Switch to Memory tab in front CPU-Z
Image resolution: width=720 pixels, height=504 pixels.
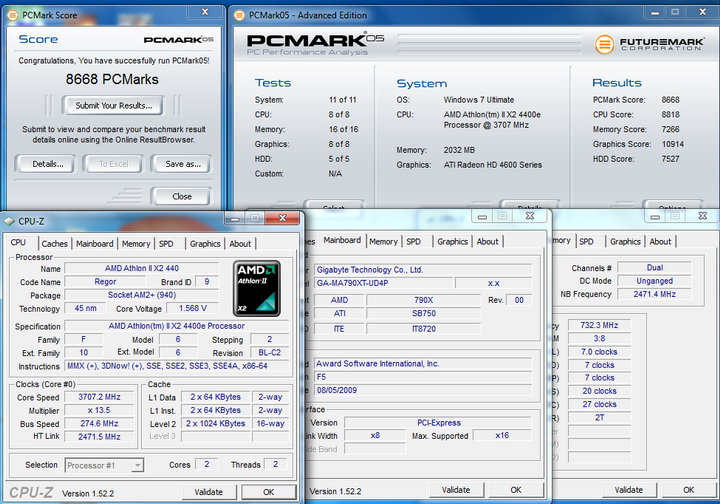tap(136, 244)
